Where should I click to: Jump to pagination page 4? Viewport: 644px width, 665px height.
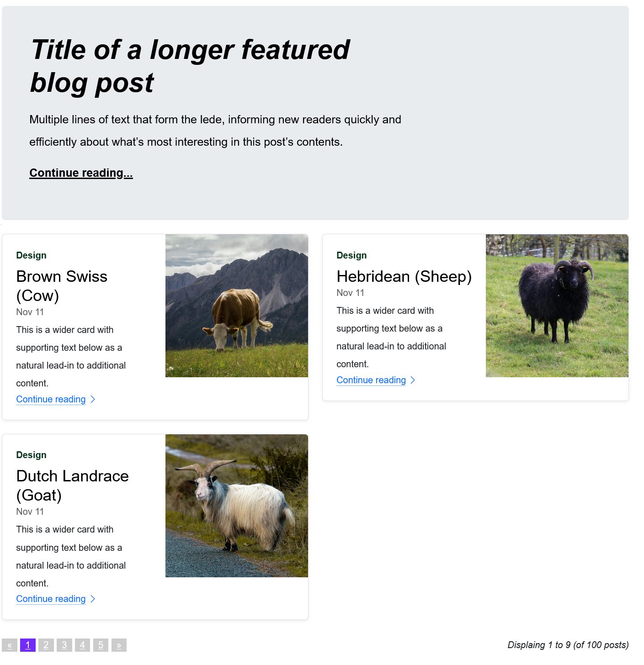pyautogui.click(x=82, y=645)
